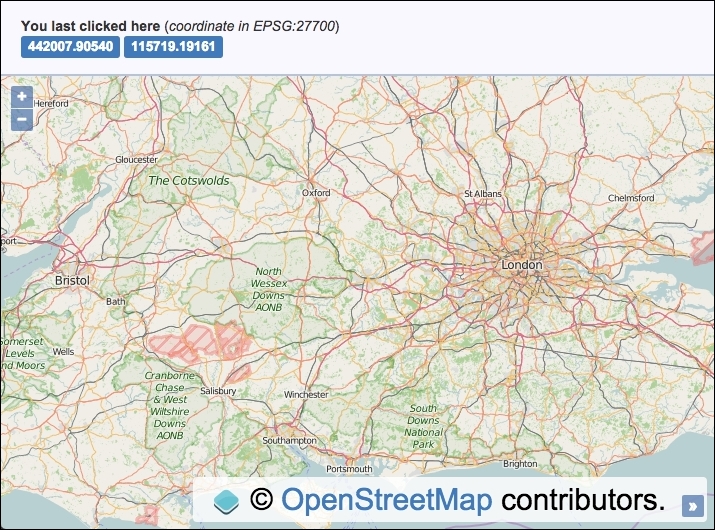Click the Brighton label
This screenshot has height=530, width=715.
click(x=520, y=464)
